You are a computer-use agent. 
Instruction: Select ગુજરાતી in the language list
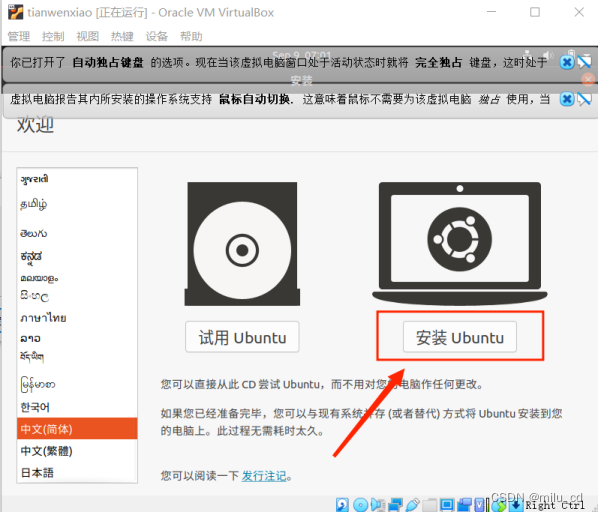(77, 179)
